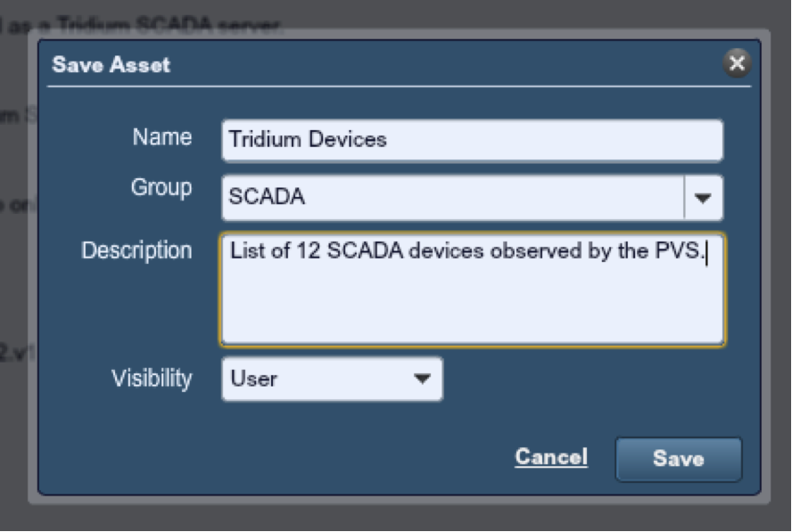Click the empty lower area of Description box
The image size is (792, 532).
(473, 308)
